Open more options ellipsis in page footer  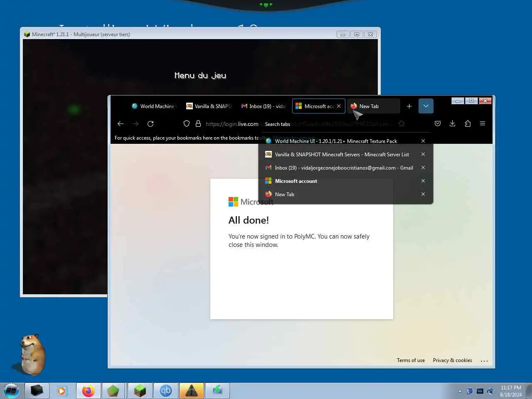tap(484, 361)
